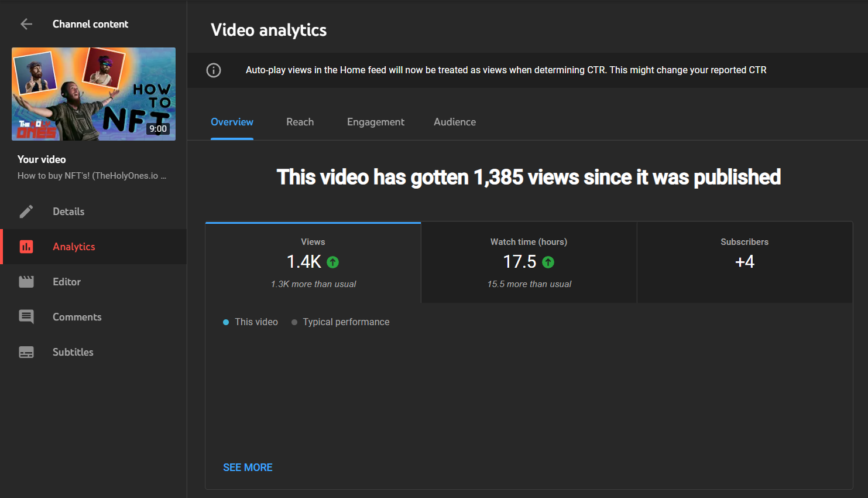This screenshot has width=868, height=498.
Task: Expand detailed metrics via SEE MORE
Action: coord(248,467)
